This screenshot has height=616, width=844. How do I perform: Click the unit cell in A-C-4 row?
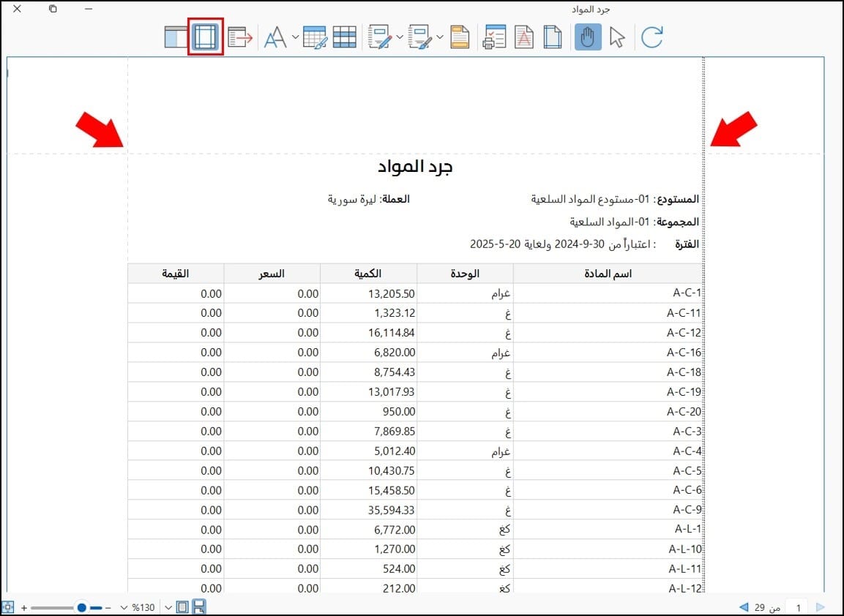pyautogui.click(x=465, y=451)
